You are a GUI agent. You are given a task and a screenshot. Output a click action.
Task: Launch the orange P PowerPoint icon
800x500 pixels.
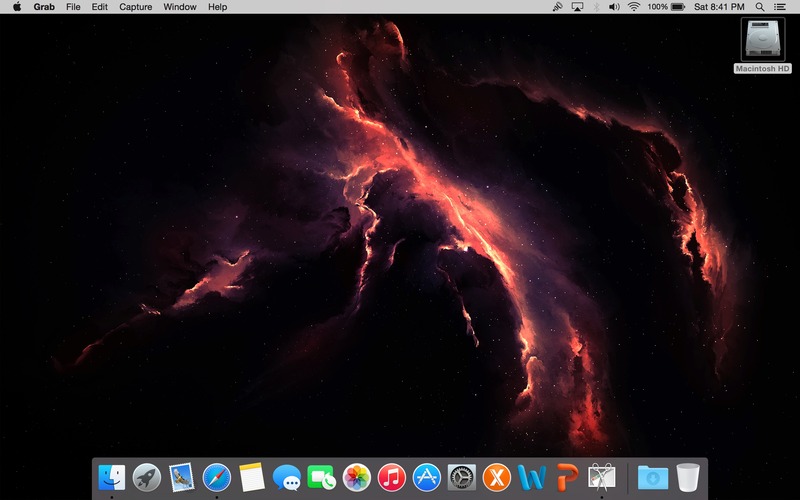point(567,478)
